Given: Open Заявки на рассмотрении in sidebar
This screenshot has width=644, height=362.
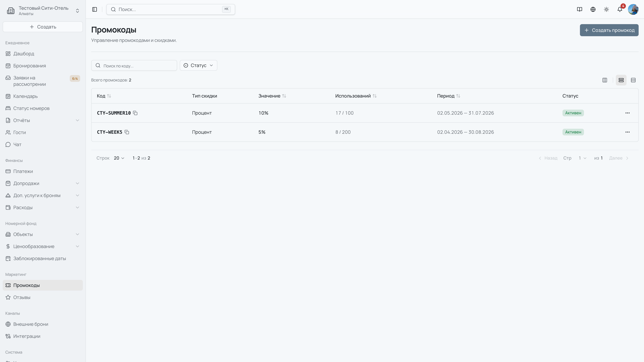Looking at the screenshot, I should (43, 81).
